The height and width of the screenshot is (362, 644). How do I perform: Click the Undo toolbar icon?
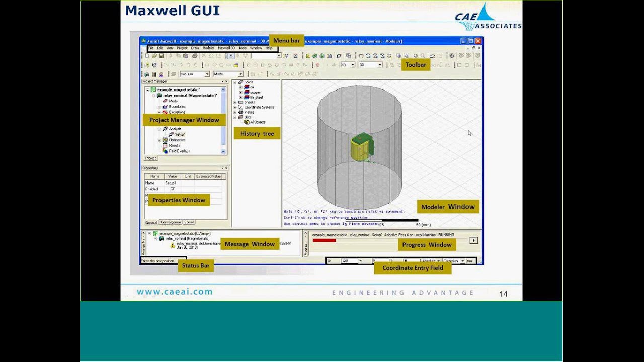point(211,56)
